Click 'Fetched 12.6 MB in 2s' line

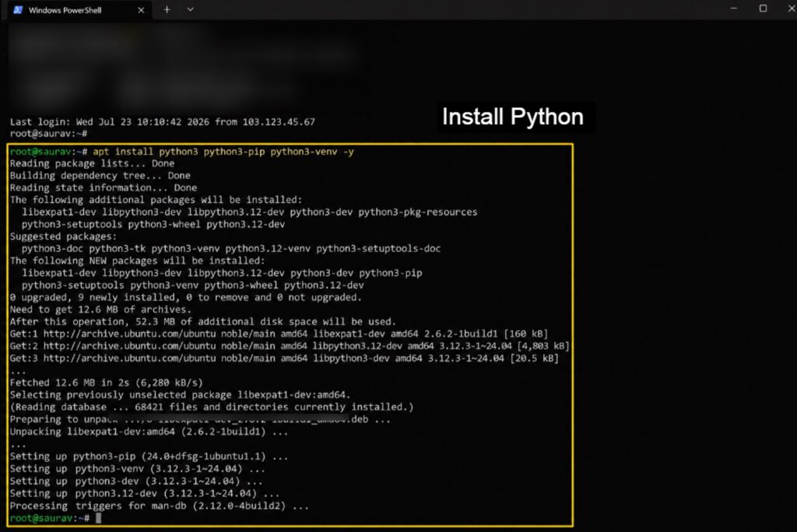pyautogui.click(x=106, y=383)
